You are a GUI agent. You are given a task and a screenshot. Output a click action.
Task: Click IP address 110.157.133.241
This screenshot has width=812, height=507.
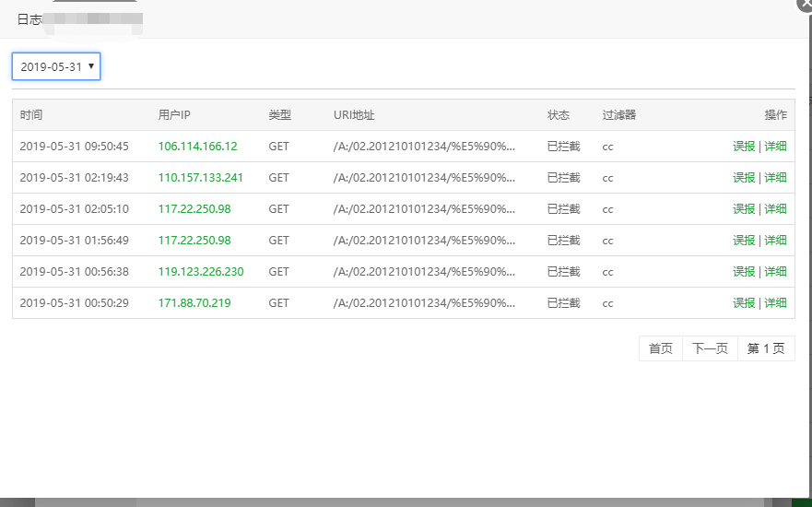pyautogui.click(x=200, y=178)
